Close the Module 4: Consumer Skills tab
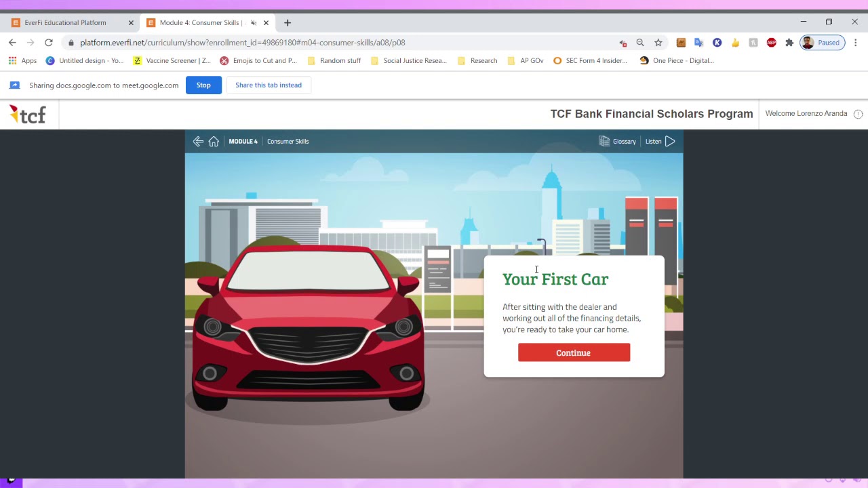The height and width of the screenshot is (488, 868). (x=266, y=22)
